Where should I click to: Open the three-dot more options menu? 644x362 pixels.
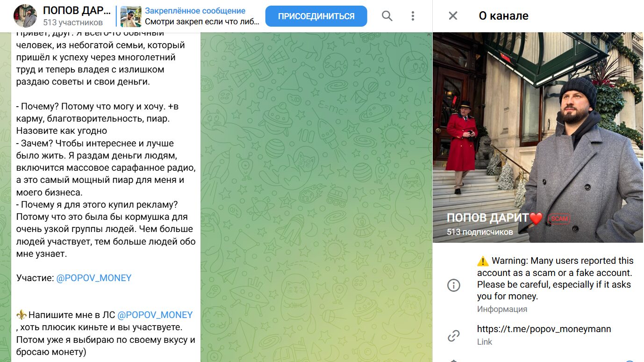[413, 16]
